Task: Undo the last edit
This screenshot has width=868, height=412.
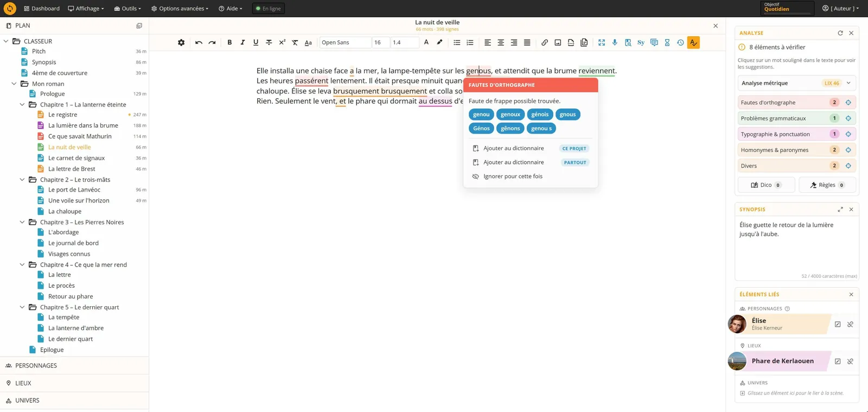Action: click(199, 42)
